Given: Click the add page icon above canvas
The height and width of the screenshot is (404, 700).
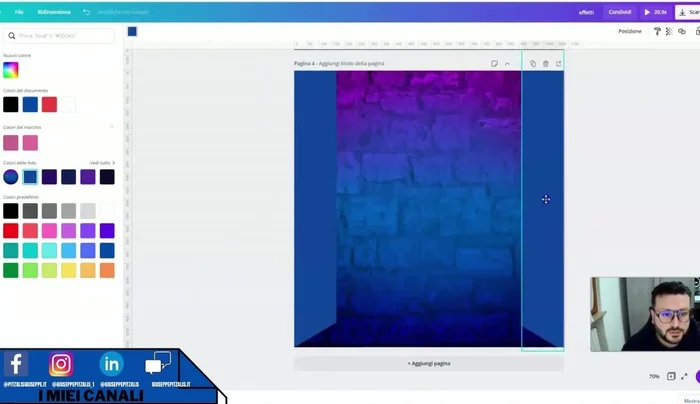Looking at the screenshot, I should tap(559, 63).
